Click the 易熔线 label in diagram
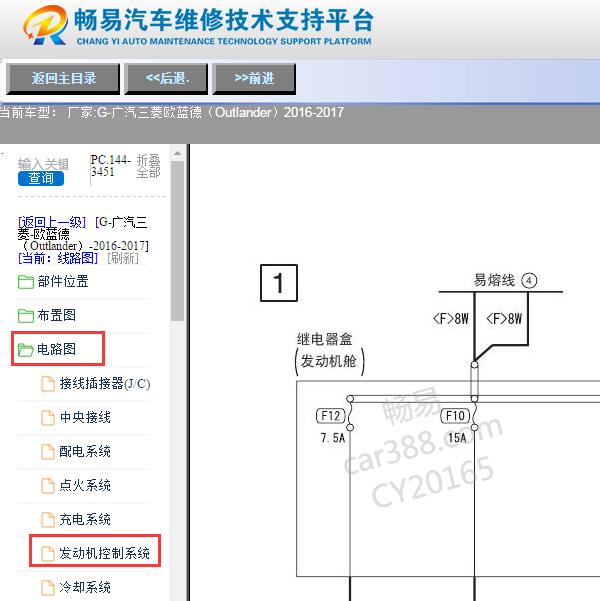This screenshot has width=600, height=601. tap(494, 280)
